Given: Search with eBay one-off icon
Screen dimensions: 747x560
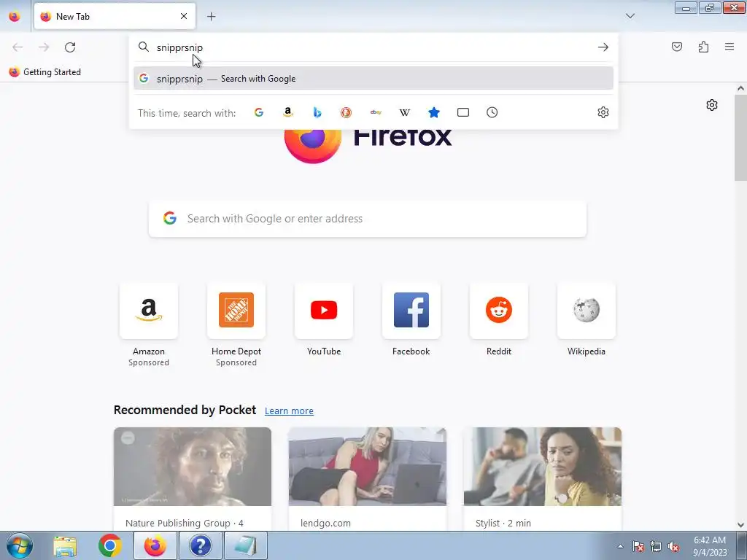Looking at the screenshot, I should tap(376, 112).
